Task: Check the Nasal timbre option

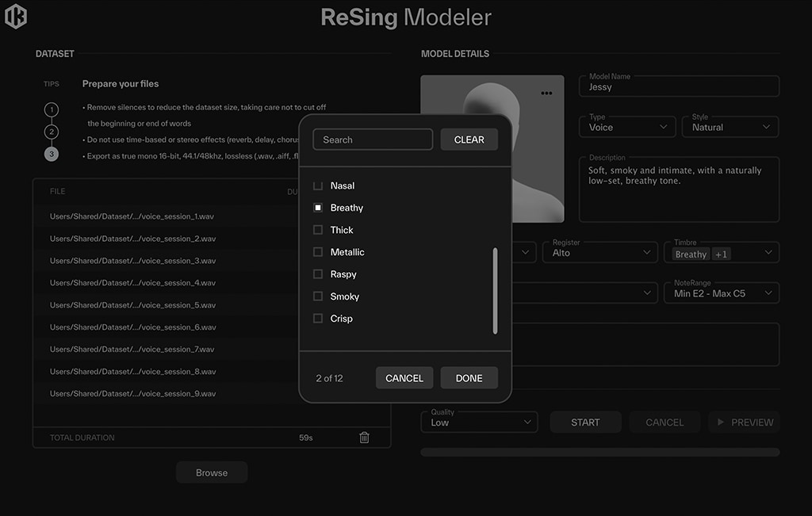Action: [318, 185]
